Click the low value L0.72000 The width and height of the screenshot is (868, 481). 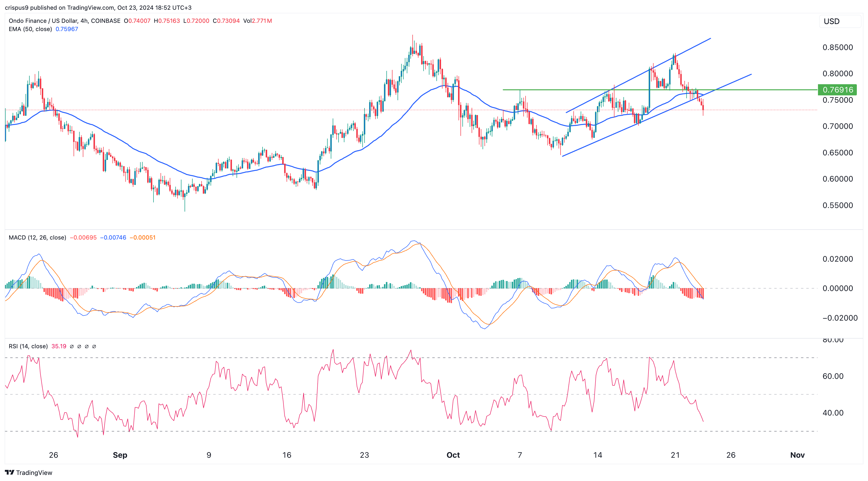[x=196, y=21]
